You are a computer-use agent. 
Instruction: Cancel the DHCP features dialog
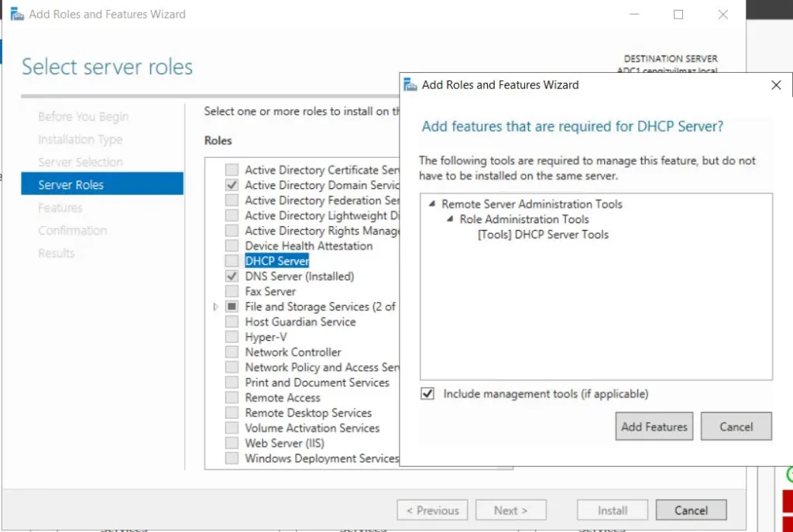pos(736,427)
